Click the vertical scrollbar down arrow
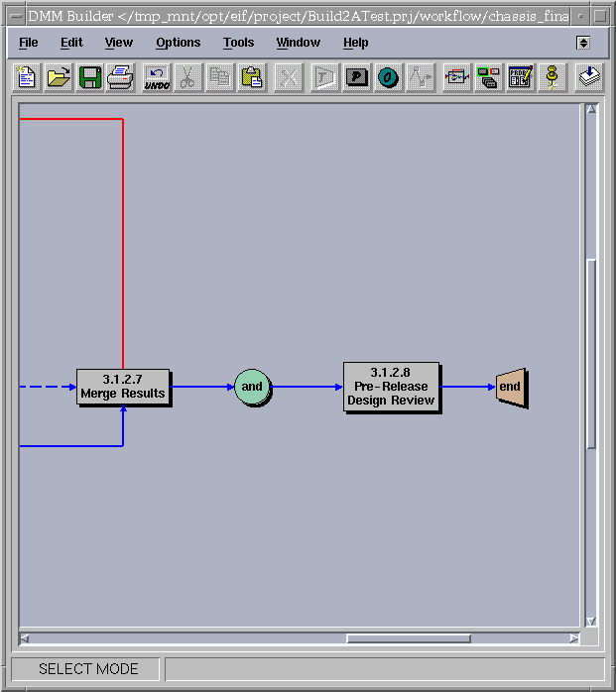This screenshot has width=616, height=692. pos(591,622)
